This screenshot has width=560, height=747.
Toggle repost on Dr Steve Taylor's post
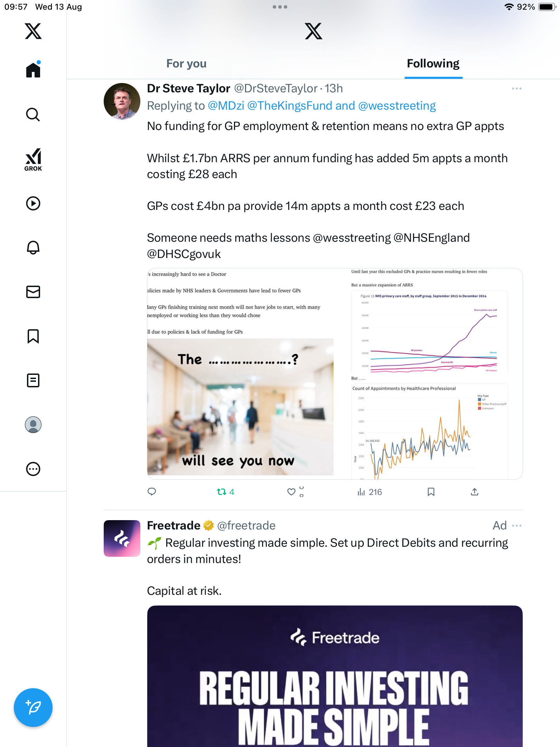point(222,492)
